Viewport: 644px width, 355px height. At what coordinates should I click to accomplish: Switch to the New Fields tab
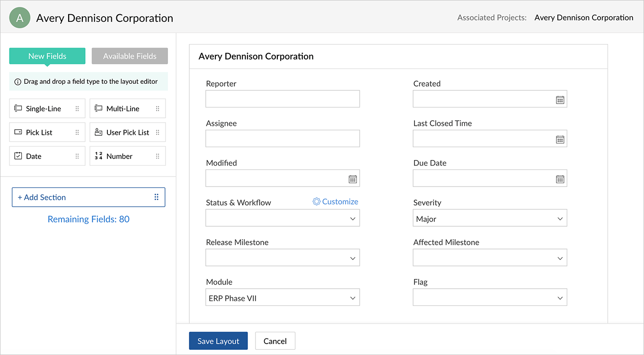point(47,56)
